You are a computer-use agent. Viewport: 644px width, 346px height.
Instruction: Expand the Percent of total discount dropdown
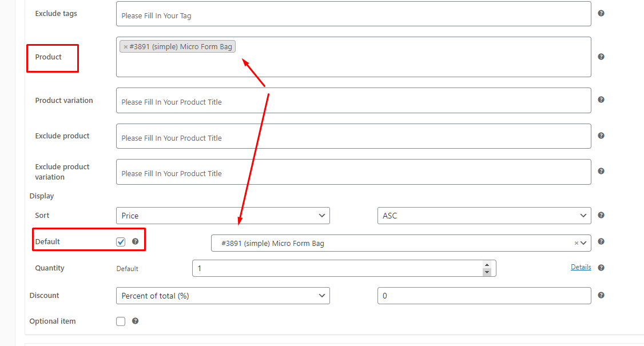(222, 296)
